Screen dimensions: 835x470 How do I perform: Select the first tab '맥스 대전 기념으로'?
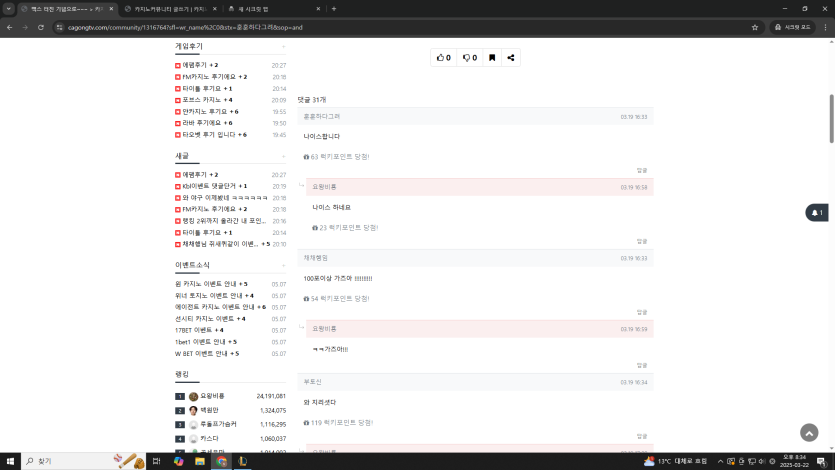point(67,9)
